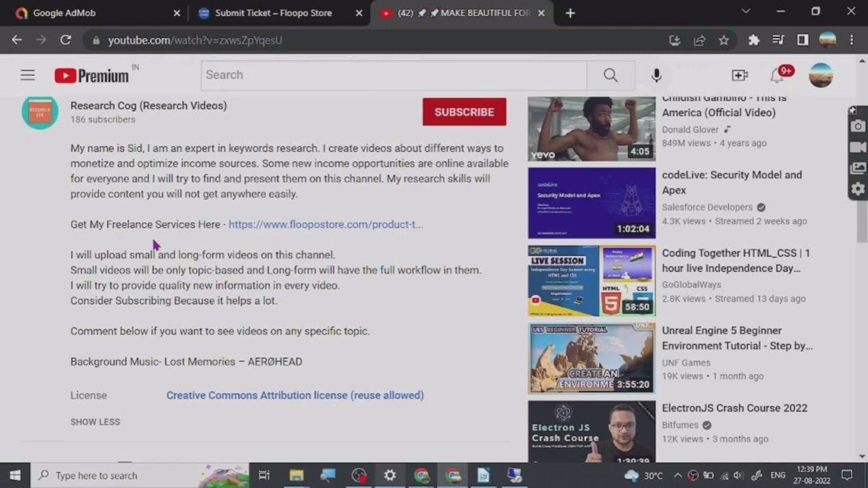
Task: Open Task View on taskbar
Action: [264, 475]
